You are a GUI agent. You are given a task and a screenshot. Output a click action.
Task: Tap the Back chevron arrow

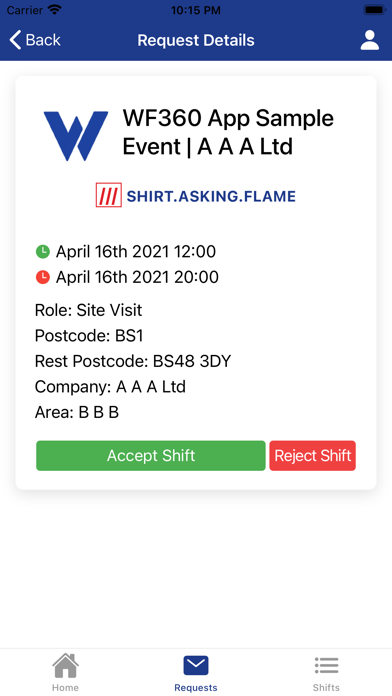coord(15,40)
